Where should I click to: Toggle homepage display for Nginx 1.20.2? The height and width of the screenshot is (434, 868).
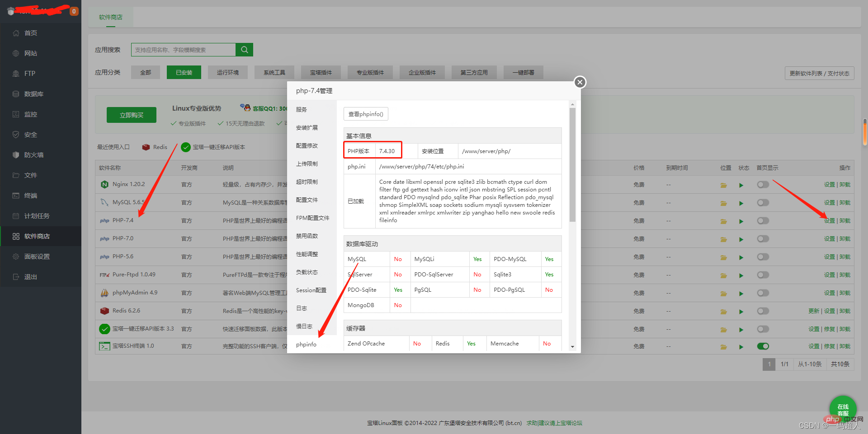click(763, 184)
